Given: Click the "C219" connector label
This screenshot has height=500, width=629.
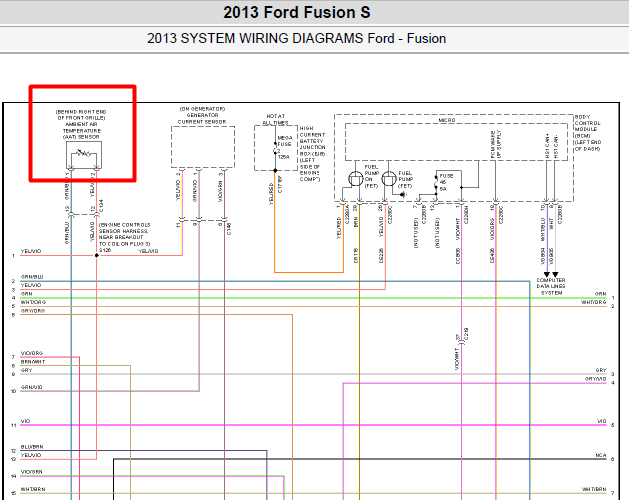Looking at the screenshot, I should point(466,334).
